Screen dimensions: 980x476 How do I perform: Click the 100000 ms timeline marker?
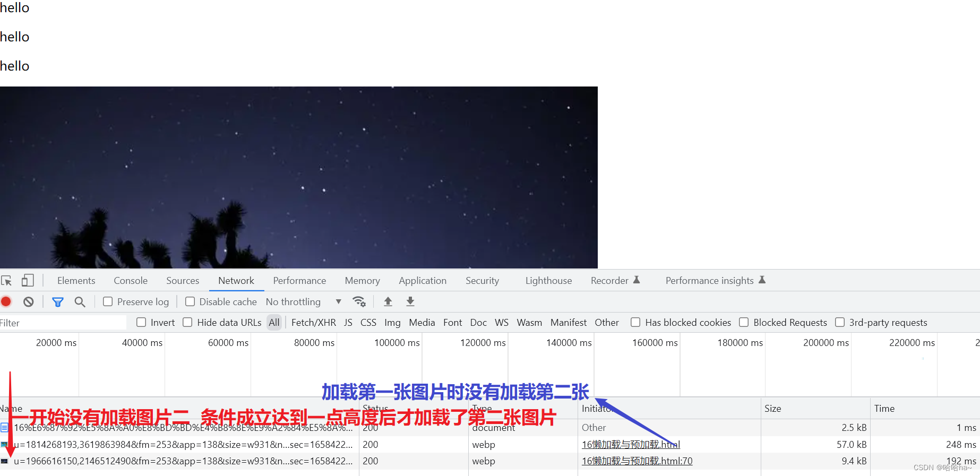point(397,342)
